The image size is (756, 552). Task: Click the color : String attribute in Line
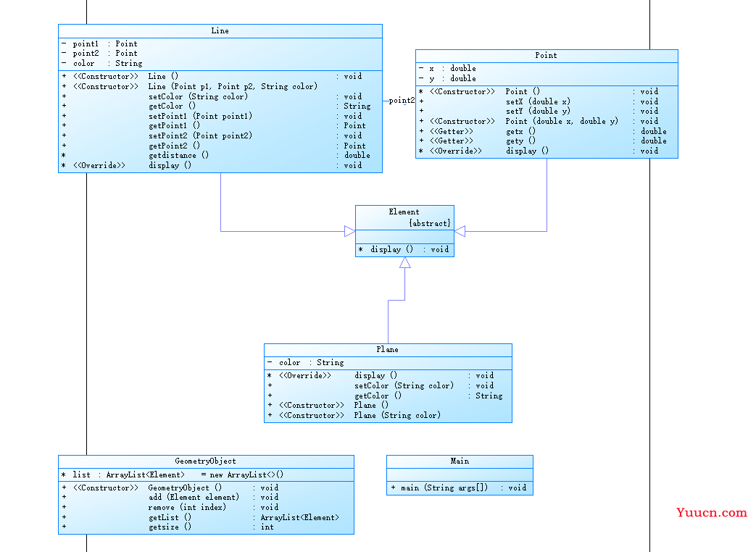107,64
